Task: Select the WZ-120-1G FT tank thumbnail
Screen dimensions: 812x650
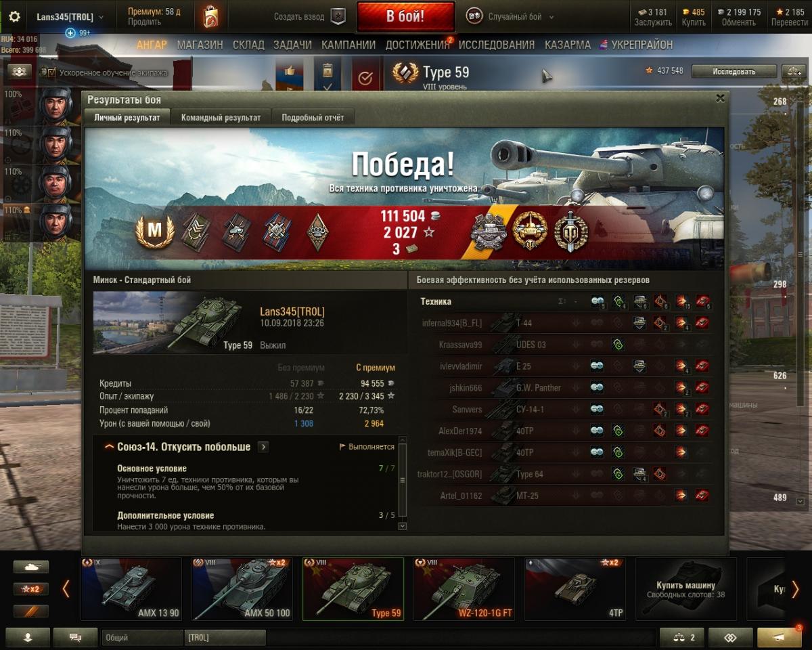Action: 464,589
